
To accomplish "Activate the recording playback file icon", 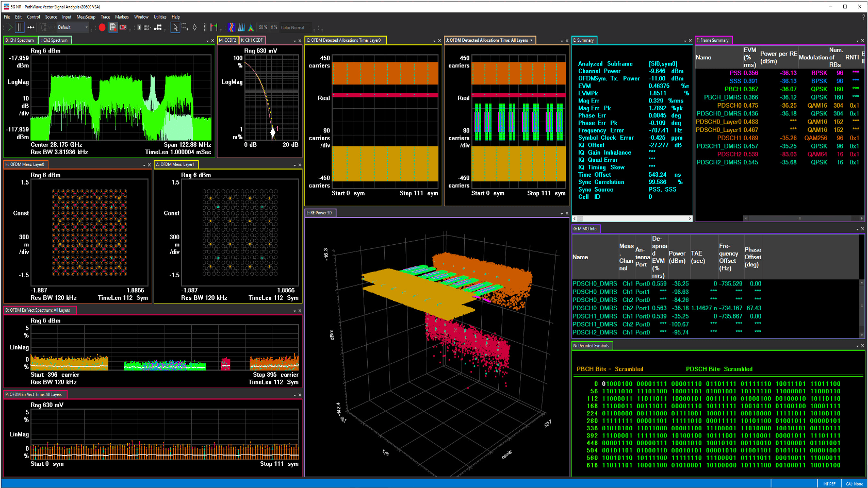I will [113, 27].
